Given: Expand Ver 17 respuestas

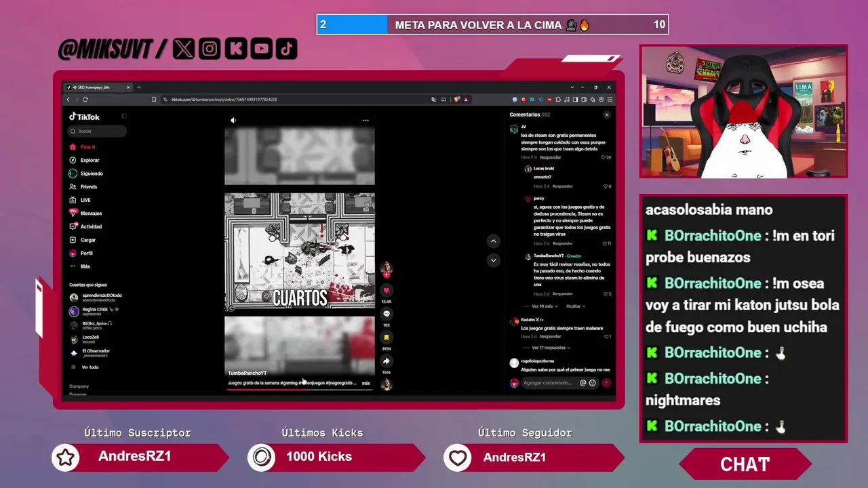Looking at the screenshot, I should pos(551,348).
